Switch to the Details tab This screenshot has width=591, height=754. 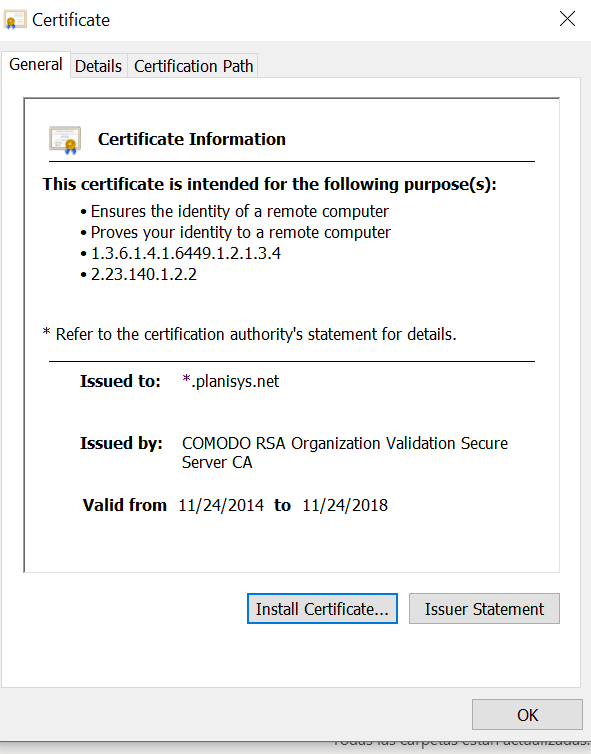click(x=99, y=66)
